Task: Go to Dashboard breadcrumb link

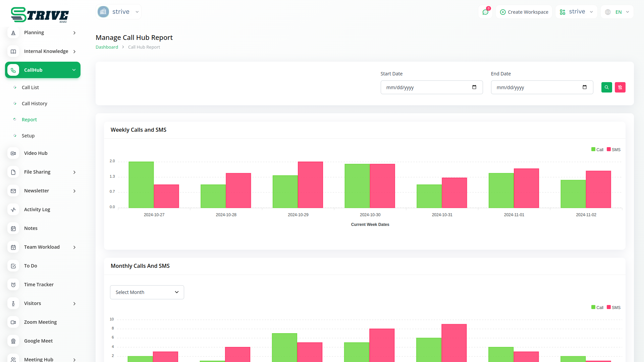Action: click(x=107, y=47)
